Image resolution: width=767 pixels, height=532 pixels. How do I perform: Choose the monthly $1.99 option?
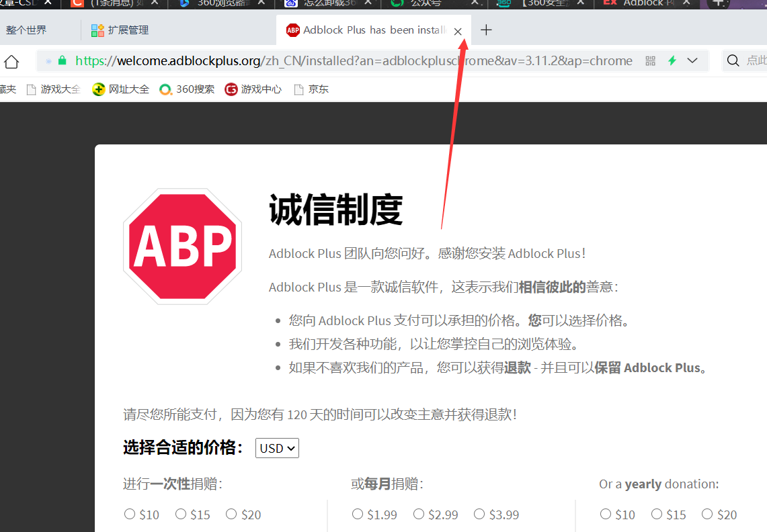358,514
